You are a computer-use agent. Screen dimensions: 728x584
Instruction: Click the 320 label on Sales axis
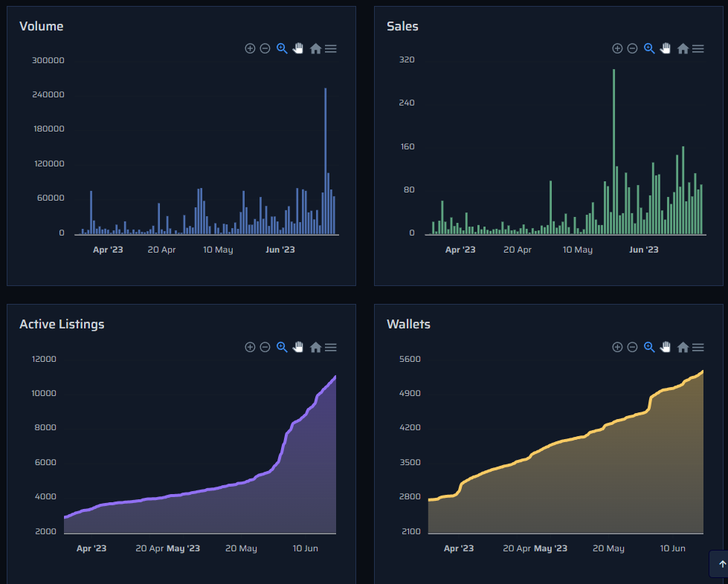[407, 59]
